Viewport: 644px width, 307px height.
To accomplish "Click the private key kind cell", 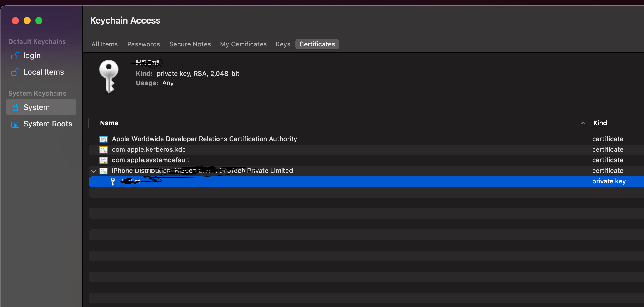I will [x=609, y=181].
